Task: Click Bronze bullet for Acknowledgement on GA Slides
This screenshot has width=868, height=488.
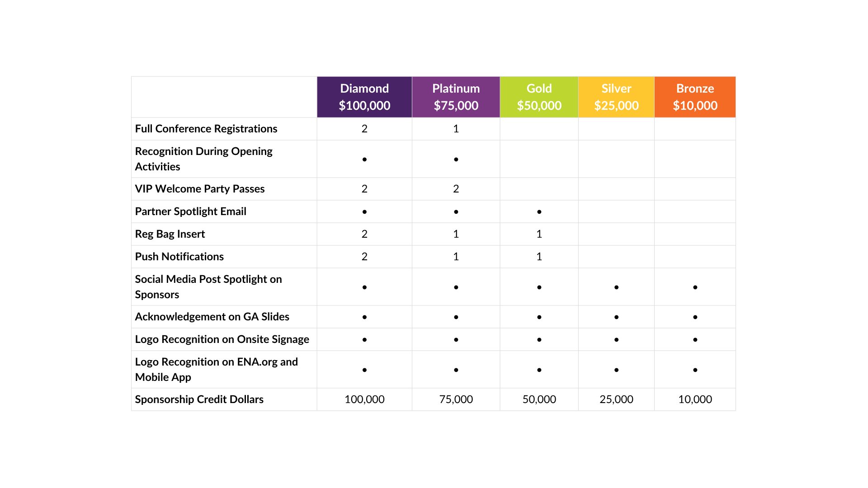Action: tap(695, 317)
